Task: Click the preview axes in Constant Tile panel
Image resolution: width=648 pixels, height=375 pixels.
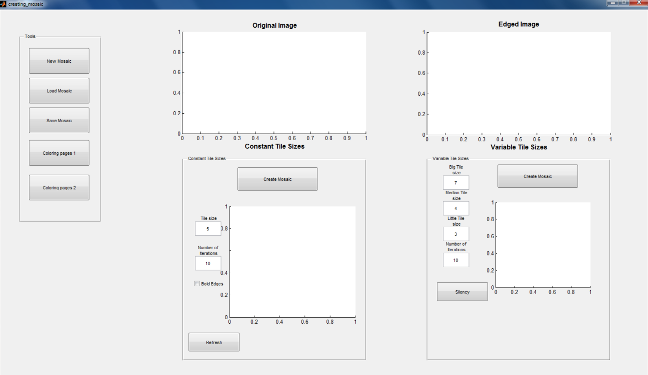Action: pyautogui.click(x=292, y=262)
